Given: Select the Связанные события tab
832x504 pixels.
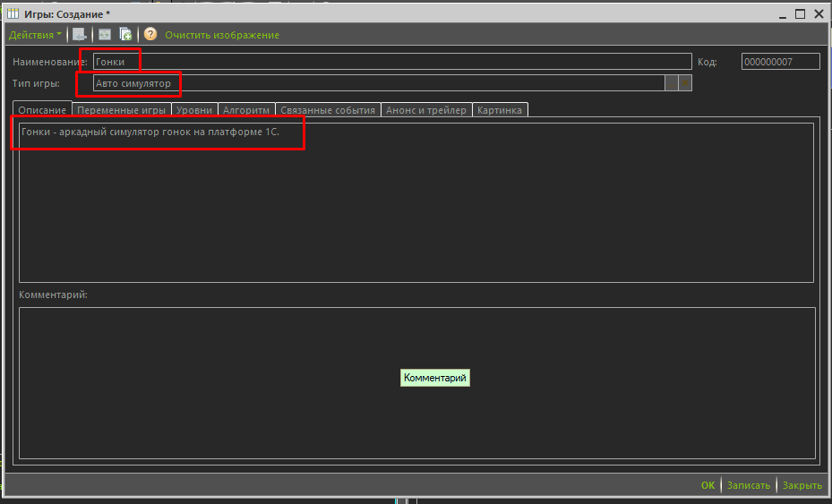Looking at the screenshot, I should (328, 110).
